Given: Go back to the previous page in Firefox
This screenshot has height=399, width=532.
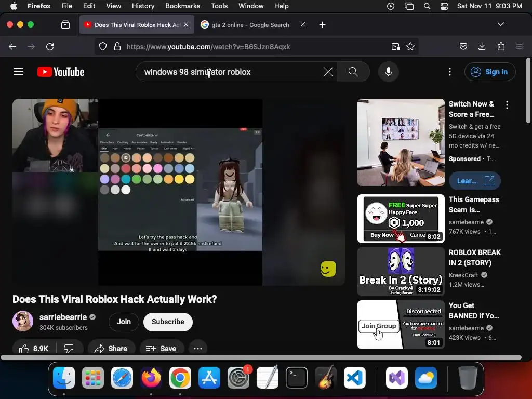Looking at the screenshot, I should click(x=12, y=46).
